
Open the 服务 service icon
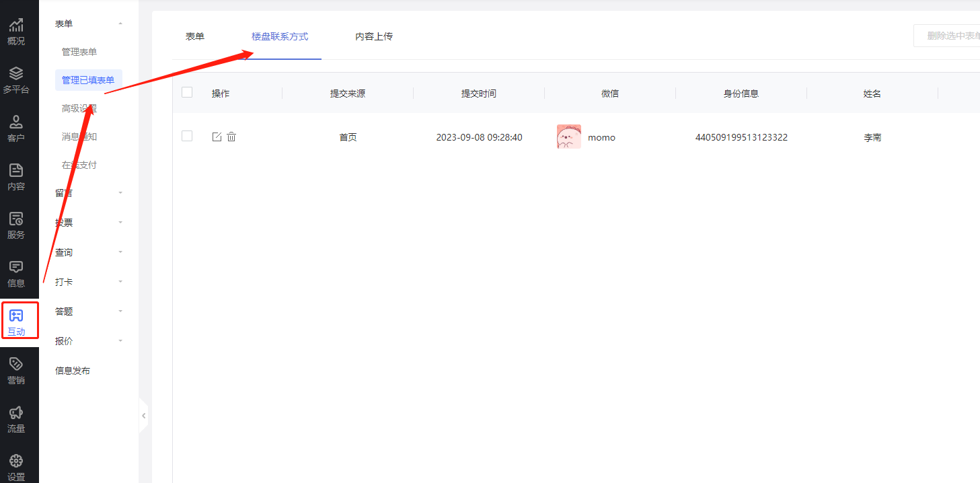tap(16, 219)
